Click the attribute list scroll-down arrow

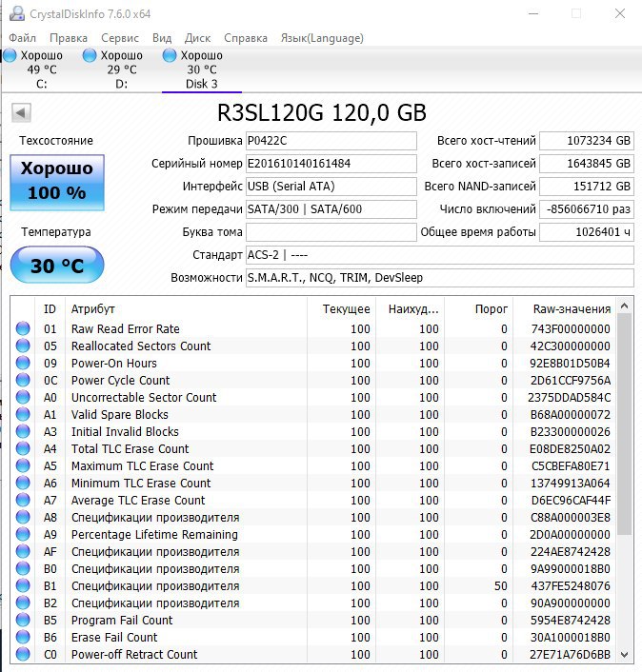pos(625,655)
